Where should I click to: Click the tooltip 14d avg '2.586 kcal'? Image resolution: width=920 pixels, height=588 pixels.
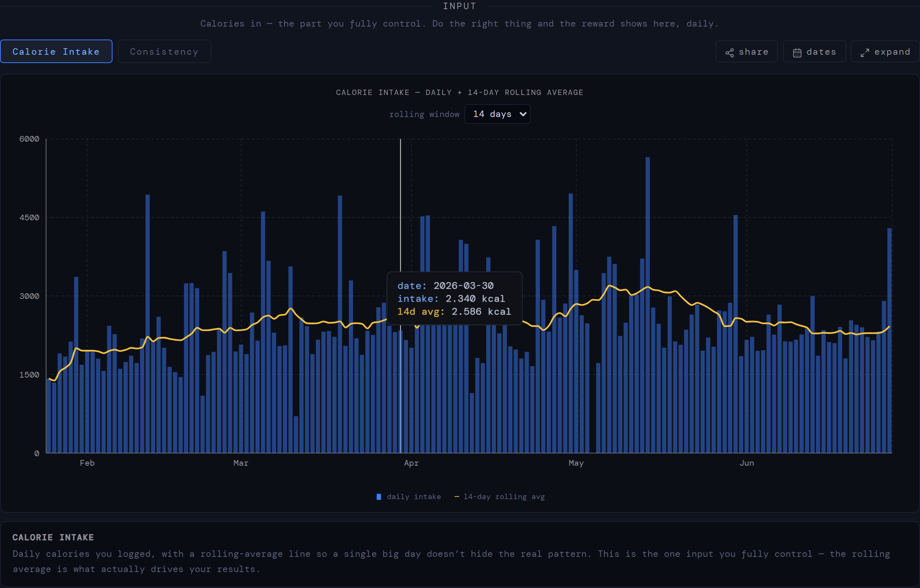pos(481,311)
